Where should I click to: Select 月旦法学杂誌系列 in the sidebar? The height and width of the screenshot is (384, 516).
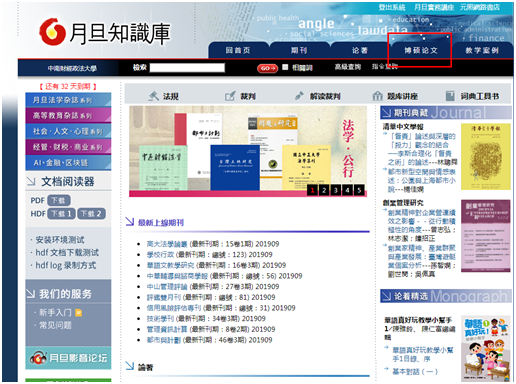[68, 100]
